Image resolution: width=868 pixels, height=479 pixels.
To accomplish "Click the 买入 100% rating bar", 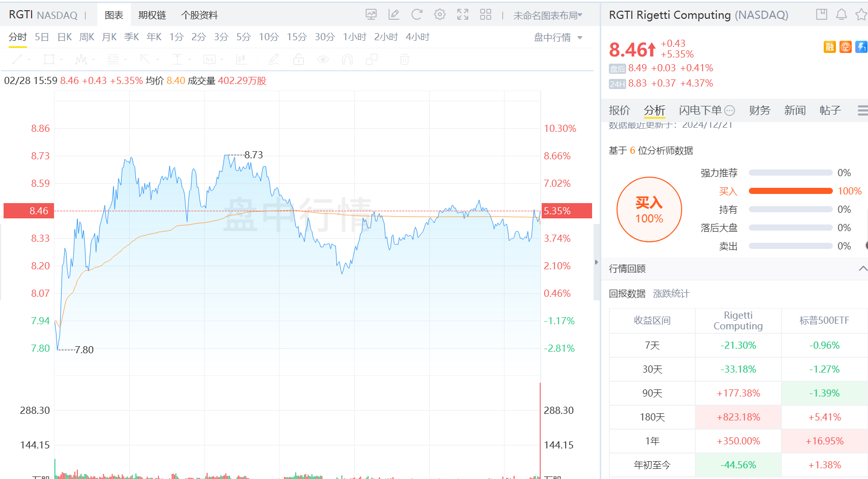I will 790,191.
